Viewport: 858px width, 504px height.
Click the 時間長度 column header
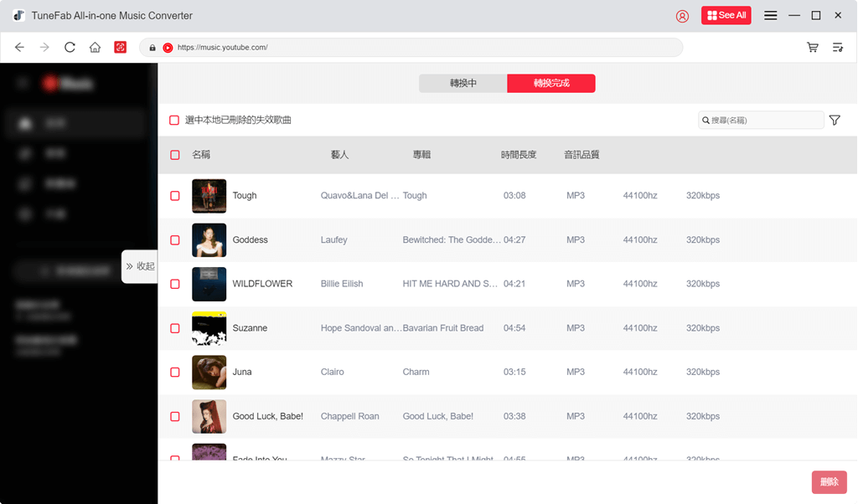coord(518,155)
